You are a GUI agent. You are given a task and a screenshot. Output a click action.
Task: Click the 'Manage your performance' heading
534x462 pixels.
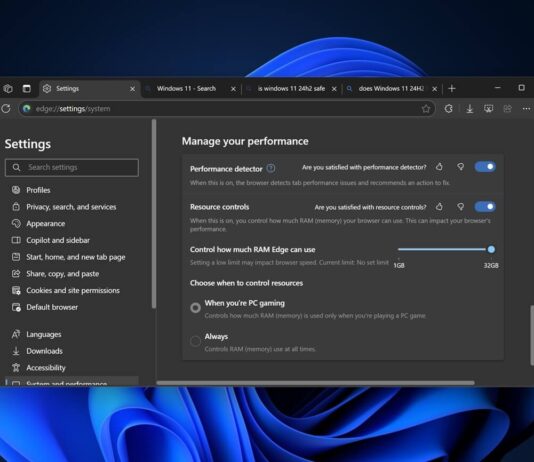pos(245,141)
